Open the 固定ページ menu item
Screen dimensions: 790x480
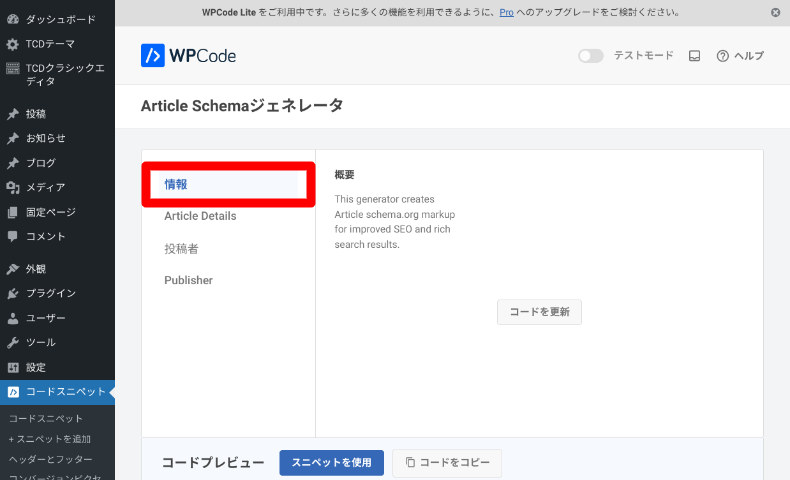point(51,212)
